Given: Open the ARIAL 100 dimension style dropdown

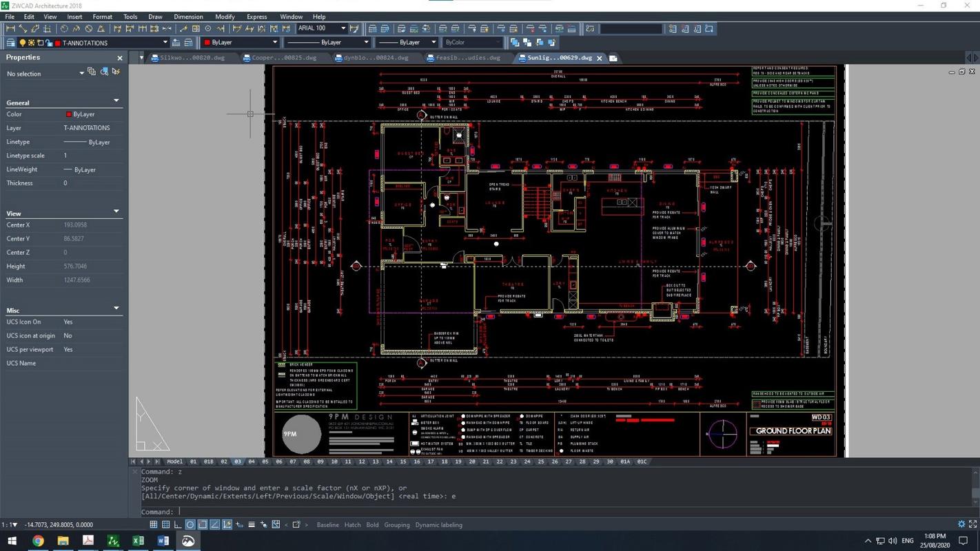Looking at the screenshot, I should tap(343, 29).
